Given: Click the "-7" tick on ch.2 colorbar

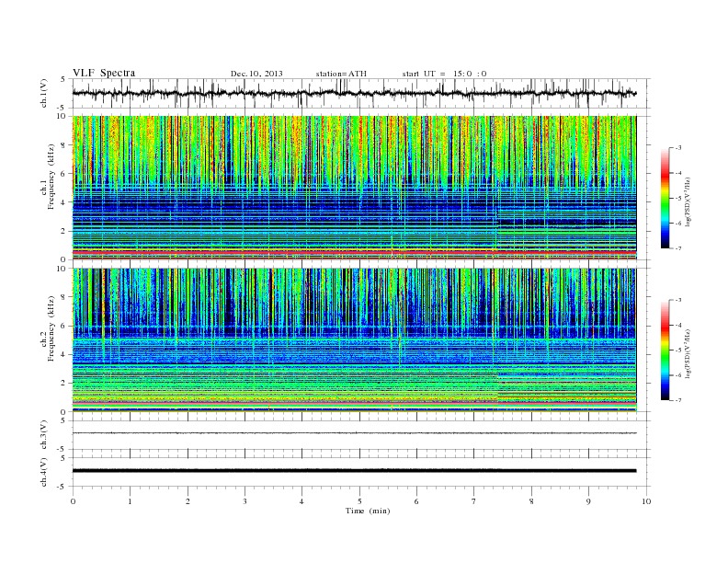Looking at the screenshot, I should [678, 400].
